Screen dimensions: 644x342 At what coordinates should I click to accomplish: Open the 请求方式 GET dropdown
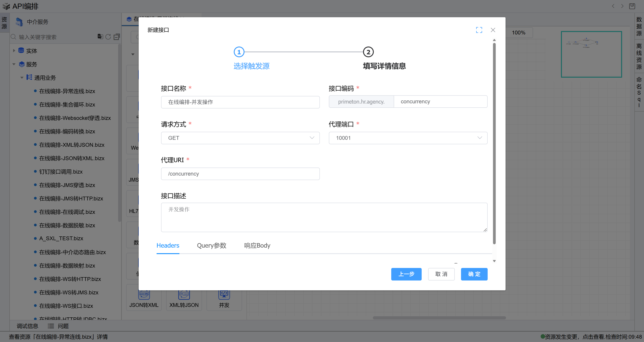point(240,138)
